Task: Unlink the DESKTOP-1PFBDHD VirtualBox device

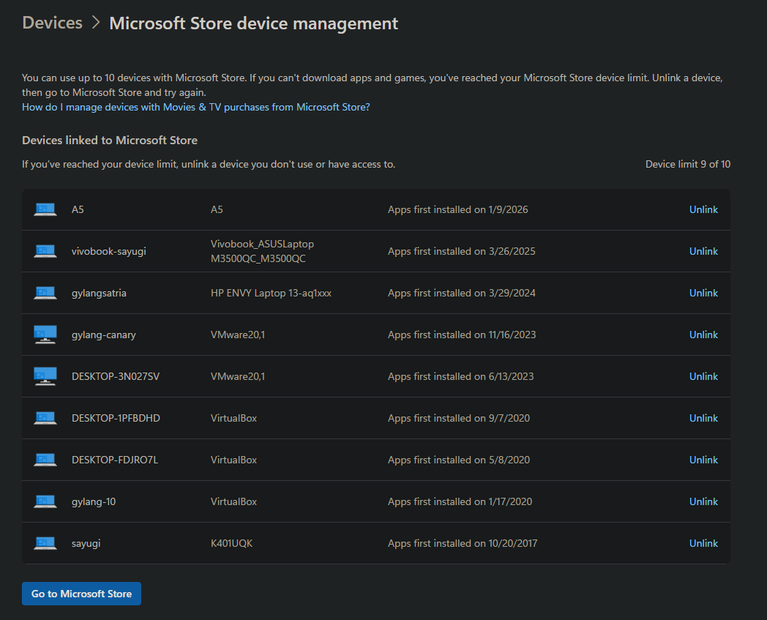Action: [703, 418]
